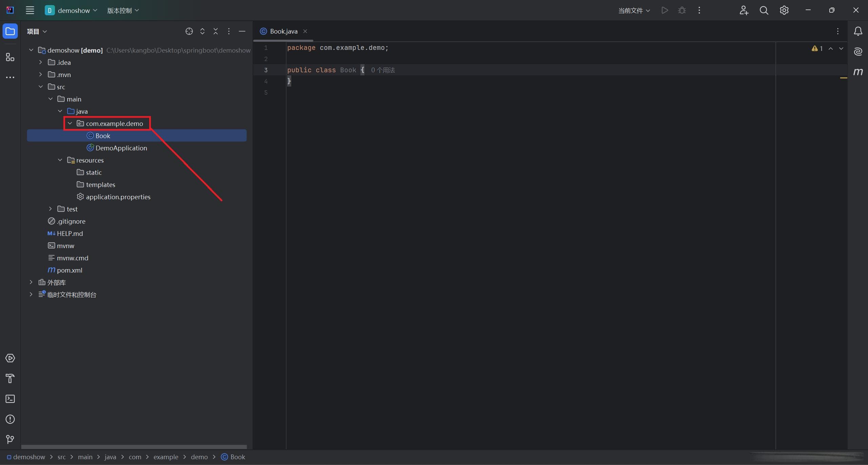Jump to previous highlighted error arrow

(831, 49)
